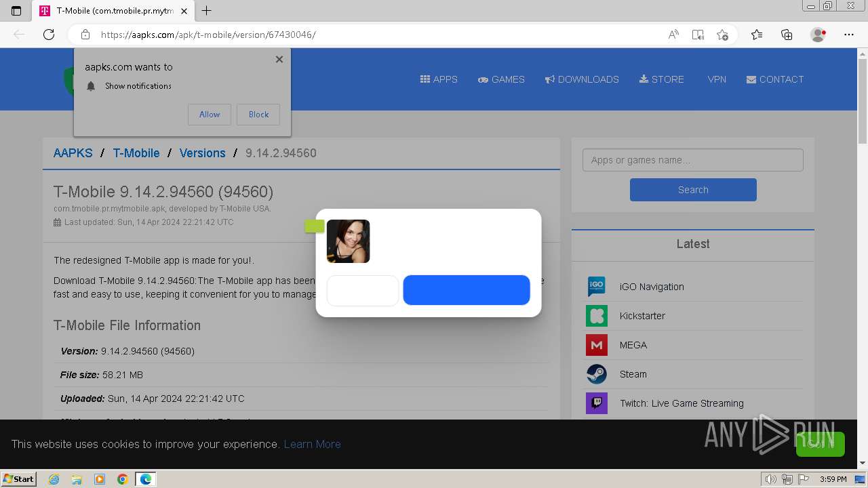Open the STORE menu item

tap(662, 79)
